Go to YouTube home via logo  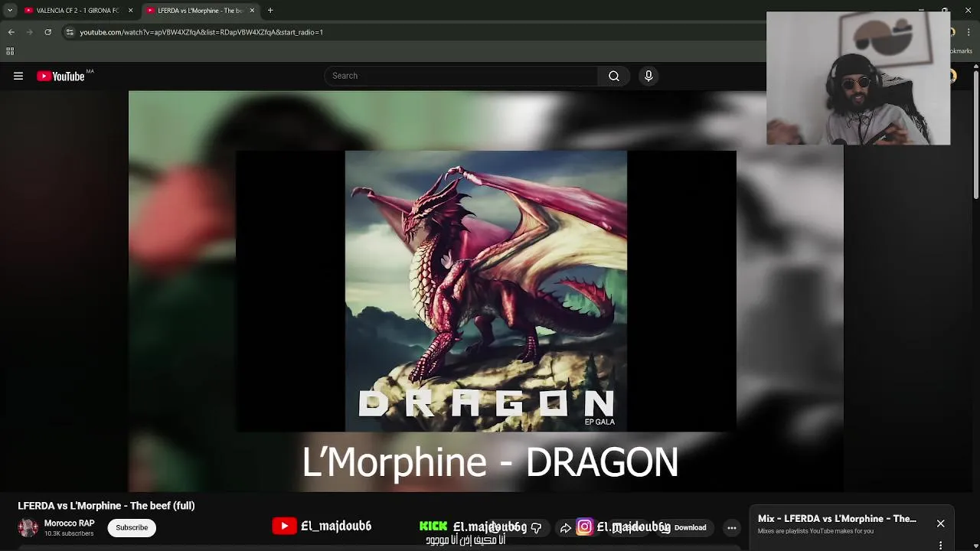click(60, 76)
